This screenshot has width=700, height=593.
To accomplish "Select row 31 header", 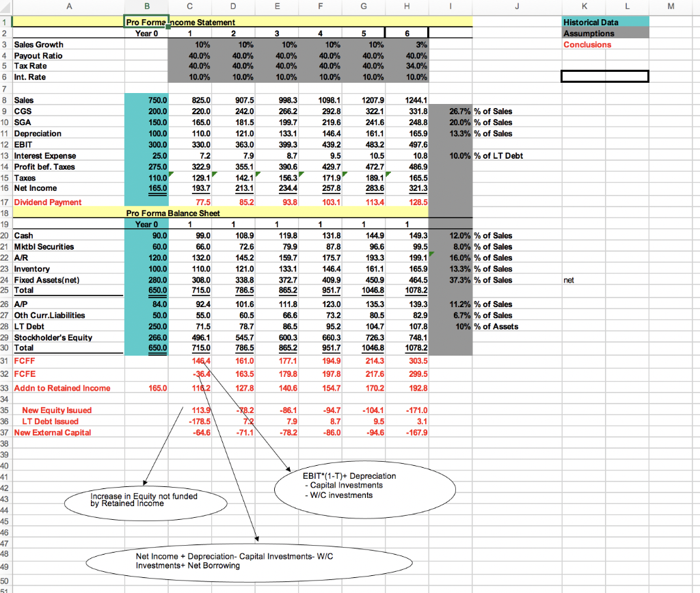I will (x=5, y=361).
